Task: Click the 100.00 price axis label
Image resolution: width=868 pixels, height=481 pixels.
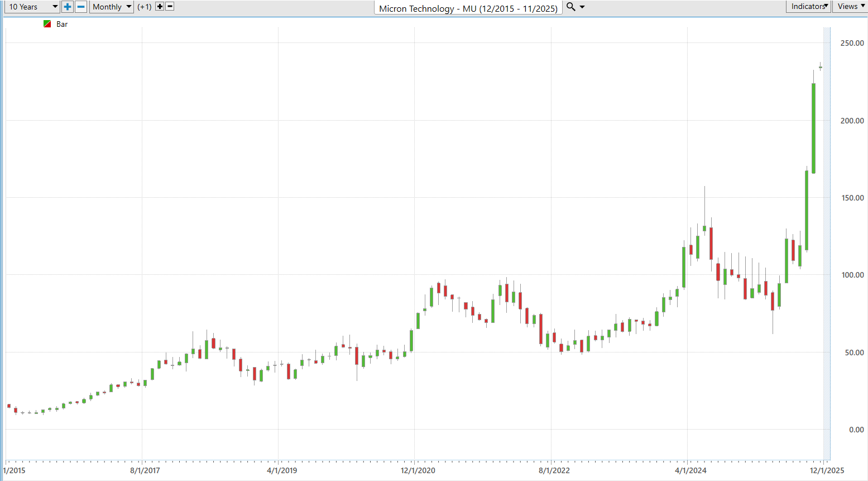Action: click(x=852, y=275)
